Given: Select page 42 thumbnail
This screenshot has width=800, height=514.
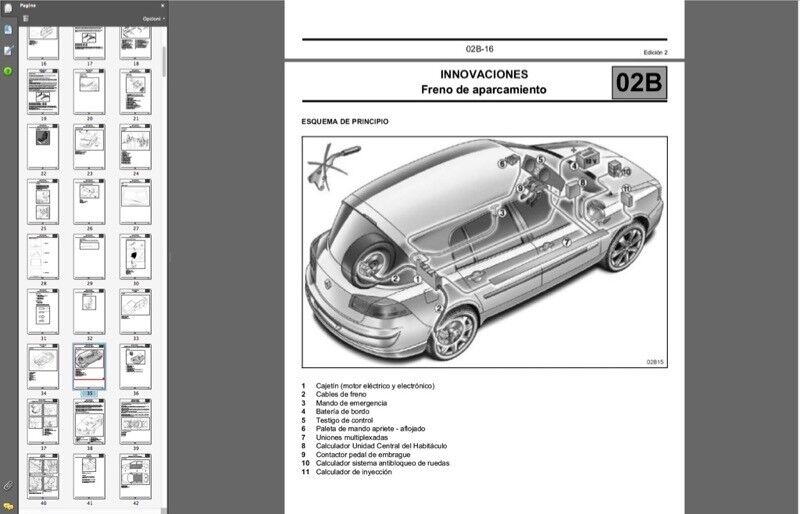Looking at the screenshot, I should point(135,477).
